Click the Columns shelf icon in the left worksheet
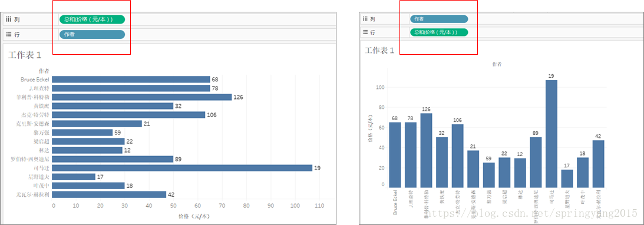The height and width of the screenshot is (225, 644). (x=9, y=19)
